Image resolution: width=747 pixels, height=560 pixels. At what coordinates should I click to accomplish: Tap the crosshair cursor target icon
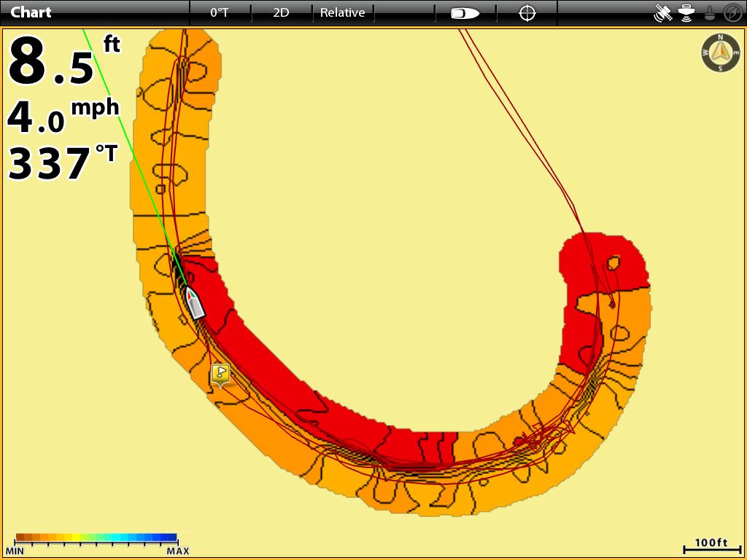527,13
